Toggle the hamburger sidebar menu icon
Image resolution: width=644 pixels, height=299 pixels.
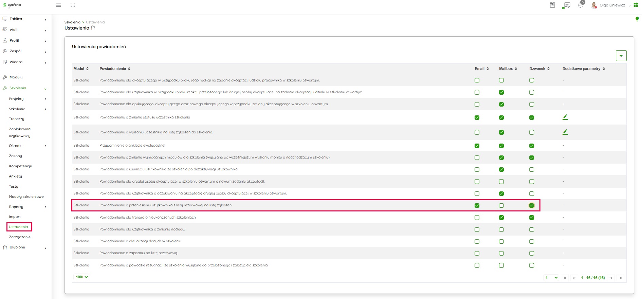[x=58, y=5]
